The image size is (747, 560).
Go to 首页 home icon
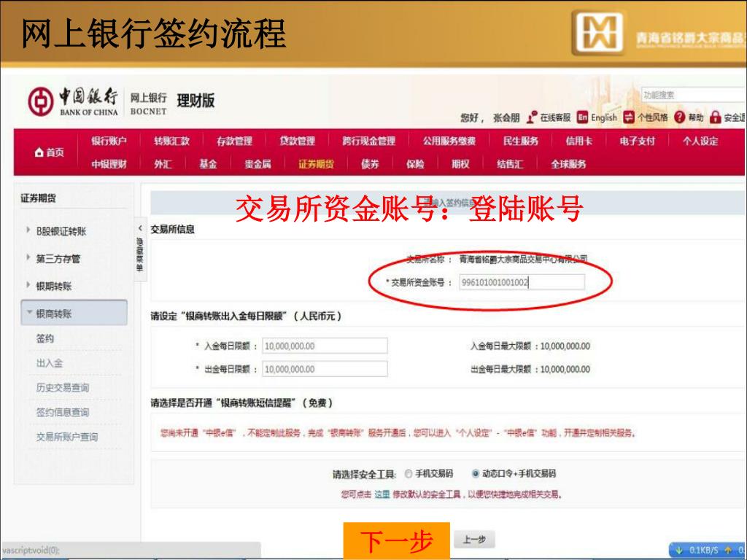coord(39,152)
